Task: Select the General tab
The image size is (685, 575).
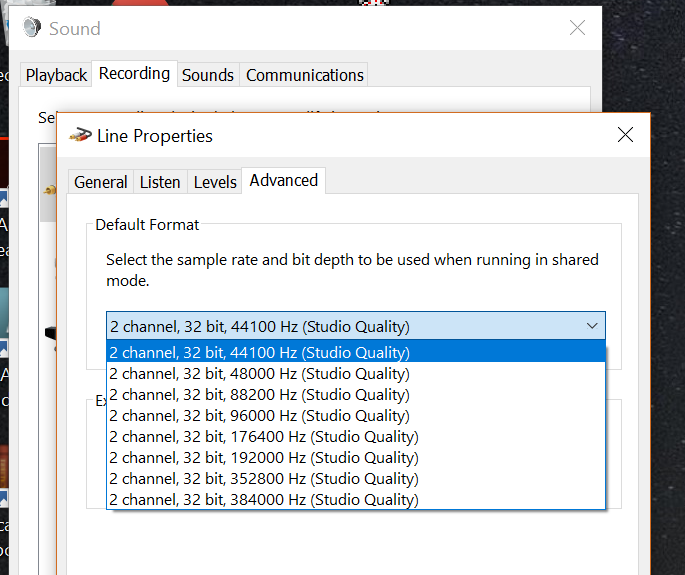Action: (101, 182)
